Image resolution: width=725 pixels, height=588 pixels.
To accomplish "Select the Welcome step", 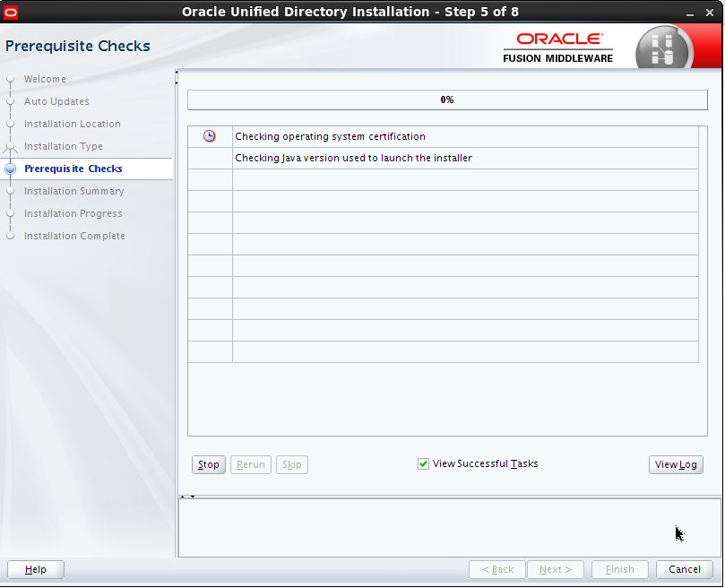I will pyautogui.click(x=45, y=79).
